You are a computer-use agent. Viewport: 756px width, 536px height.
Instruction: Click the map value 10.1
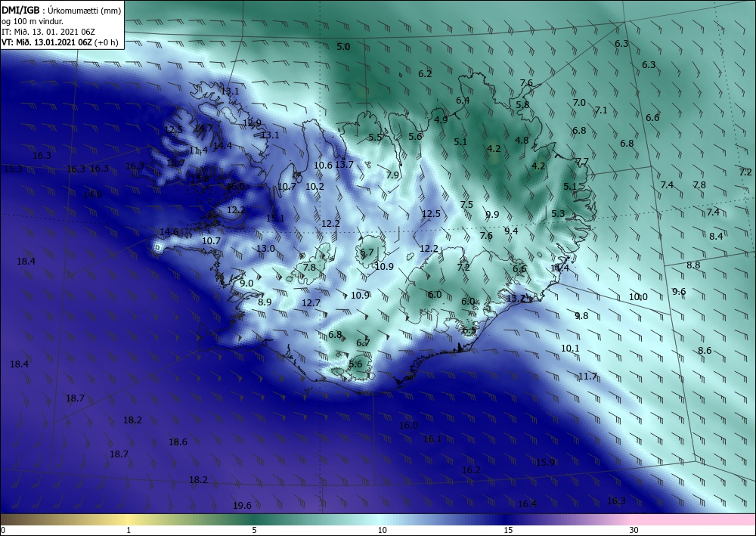click(x=570, y=348)
